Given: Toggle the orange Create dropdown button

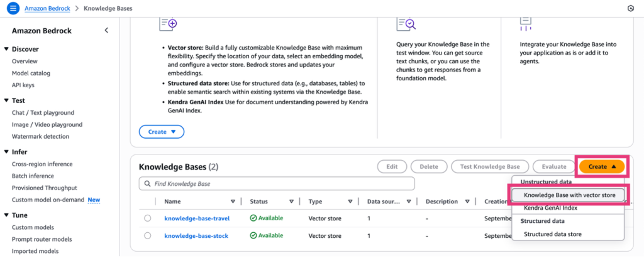Looking at the screenshot, I should (x=602, y=166).
